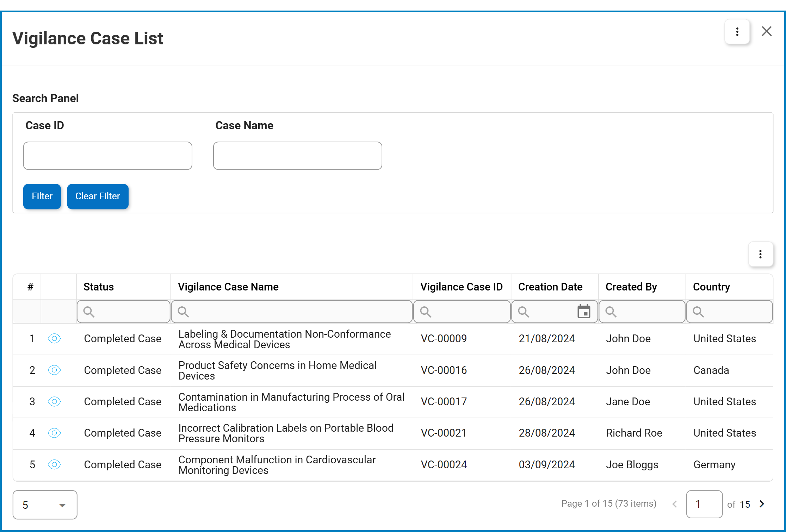View case VC-00024 via eye icon

pyautogui.click(x=54, y=465)
